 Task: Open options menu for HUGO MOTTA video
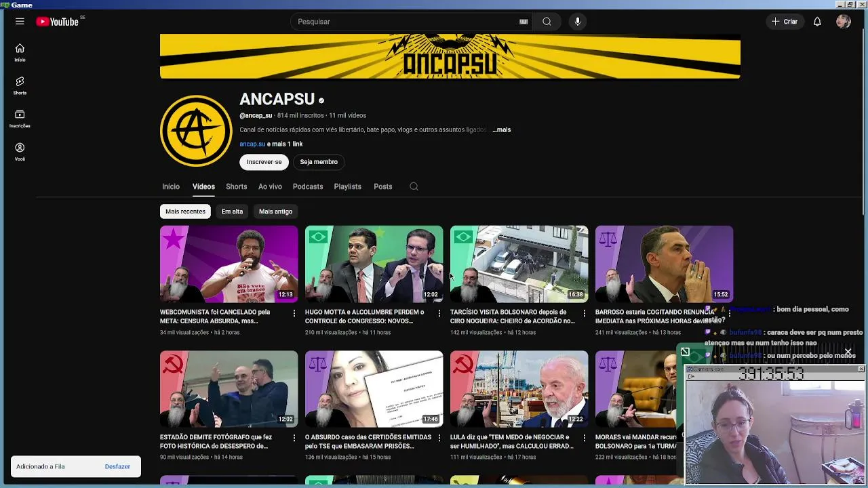pos(439,313)
